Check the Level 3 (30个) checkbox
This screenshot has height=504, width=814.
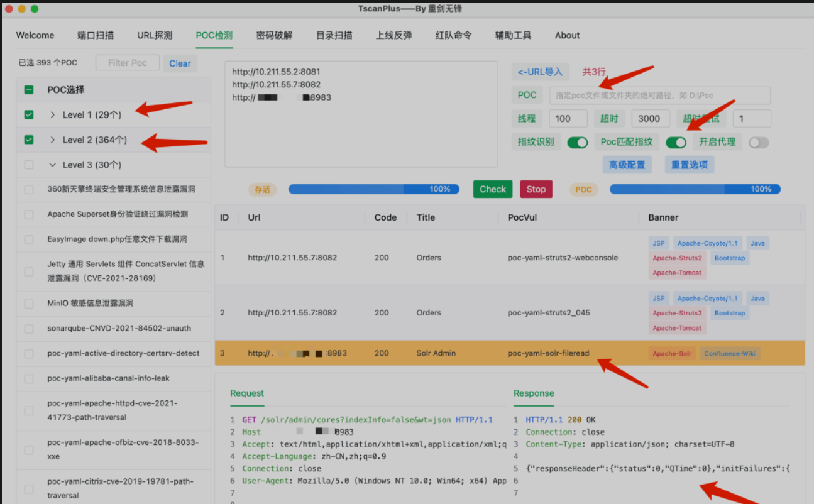[x=29, y=165]
